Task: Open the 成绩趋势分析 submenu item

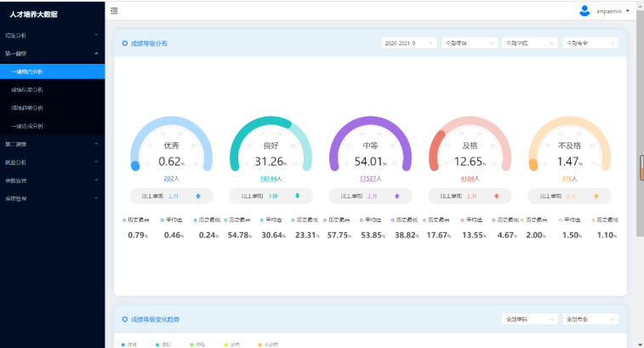Action: [x=52, y=108]
